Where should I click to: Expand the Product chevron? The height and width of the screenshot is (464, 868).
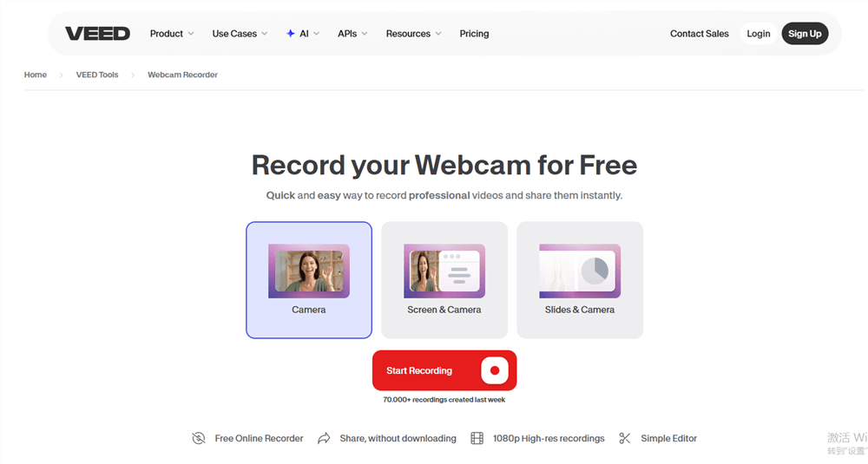click(191, 34)
